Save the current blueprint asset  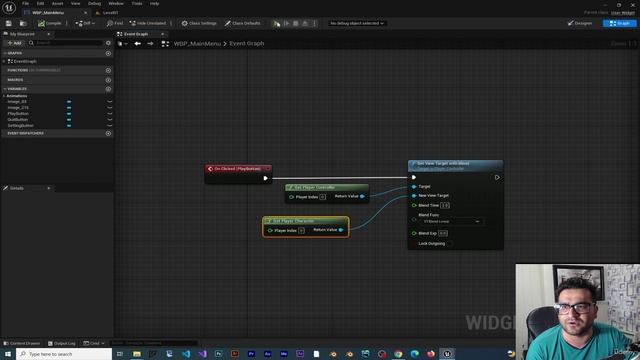click(9, 23)
